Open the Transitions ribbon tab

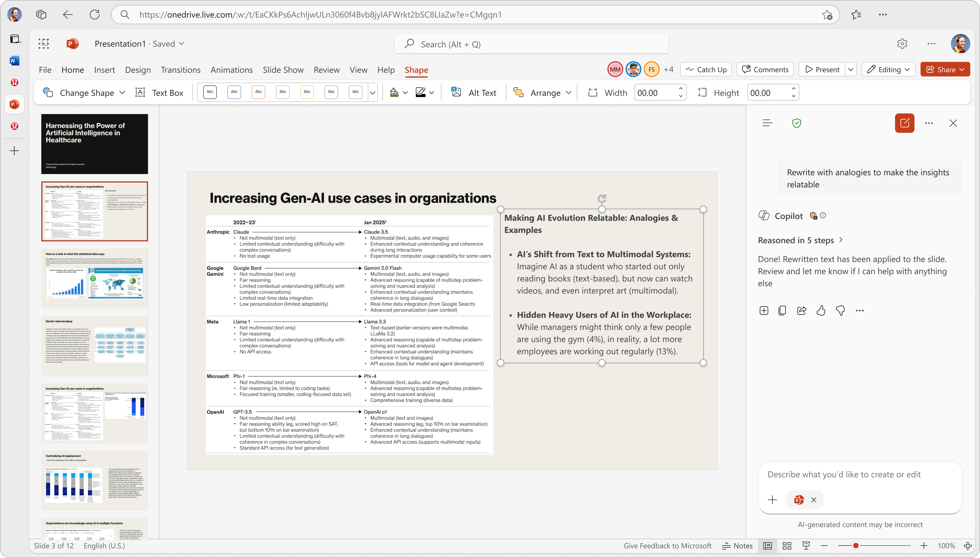(181, 70)
